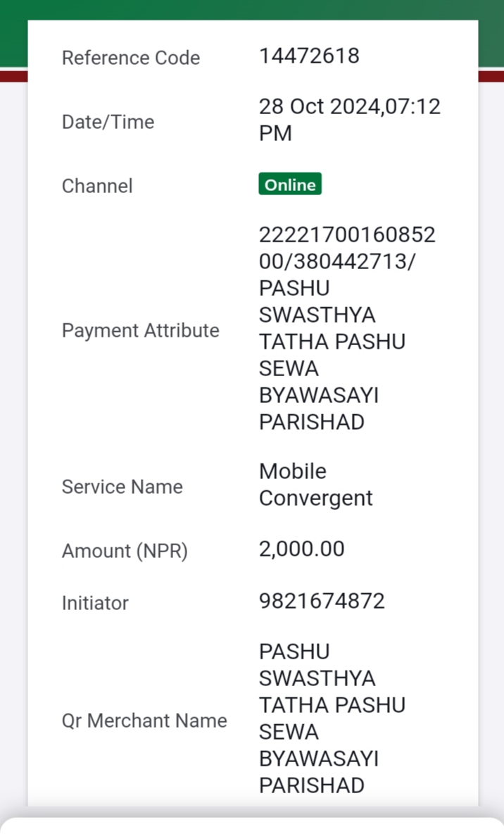The image size is (504, 834).
Task: Tap the bottom sheet handle area
Action: click(x=252, y=826)
